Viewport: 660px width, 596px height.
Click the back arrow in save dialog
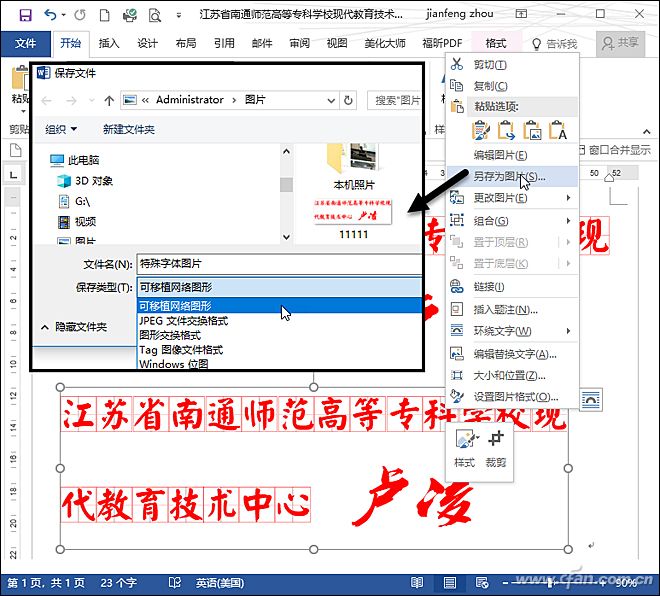(46, 101)
